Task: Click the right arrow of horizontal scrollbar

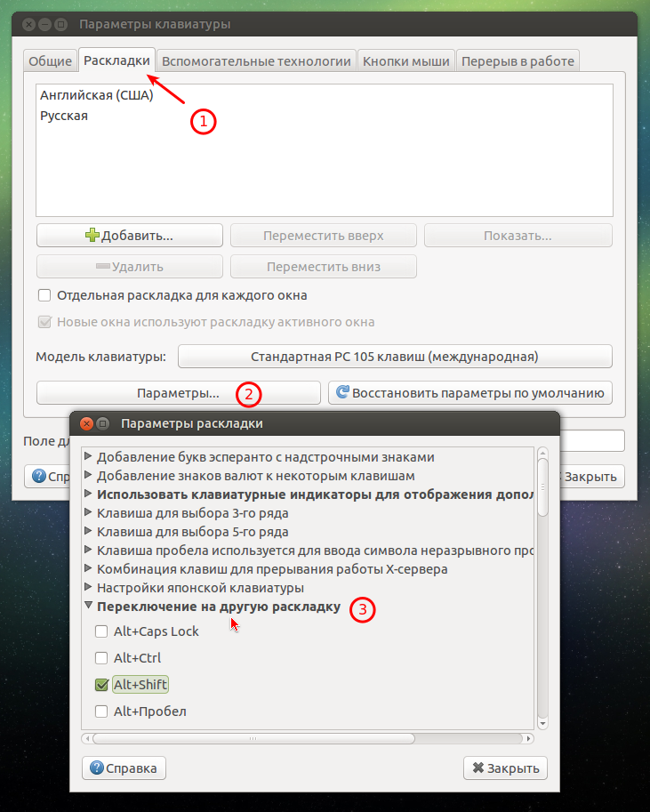Action: tap(528, 738)
